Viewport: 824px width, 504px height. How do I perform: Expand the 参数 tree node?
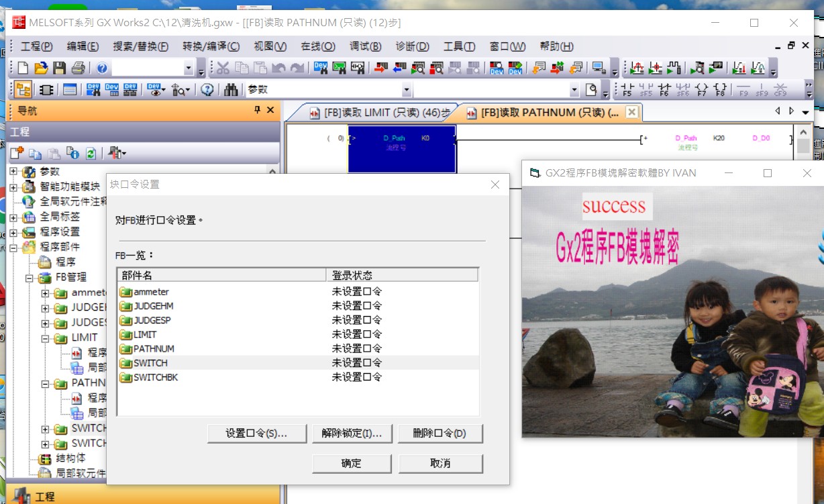(x=13, y=172)
